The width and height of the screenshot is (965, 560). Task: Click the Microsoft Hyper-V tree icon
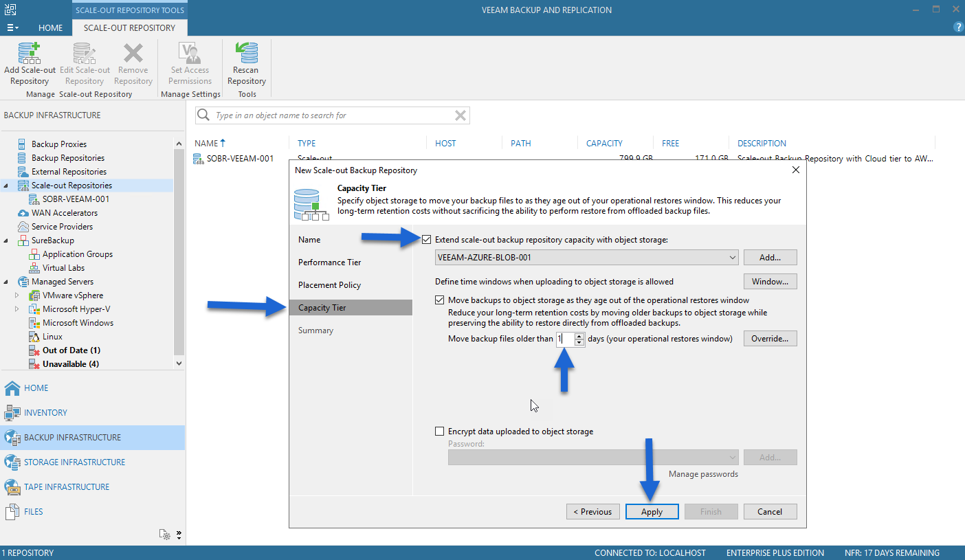(34, 309)
